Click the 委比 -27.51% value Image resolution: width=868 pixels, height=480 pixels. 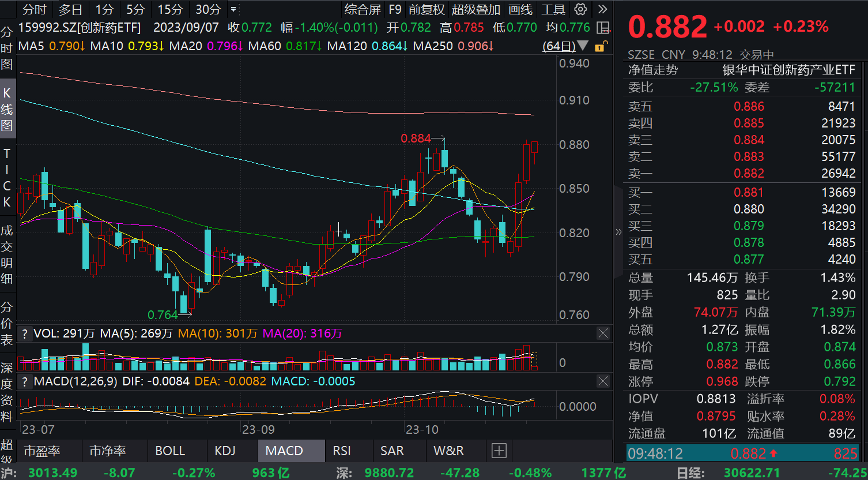(714, 87)
